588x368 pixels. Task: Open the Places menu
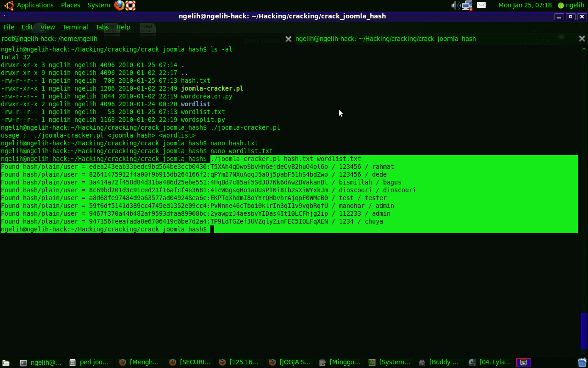70,5
